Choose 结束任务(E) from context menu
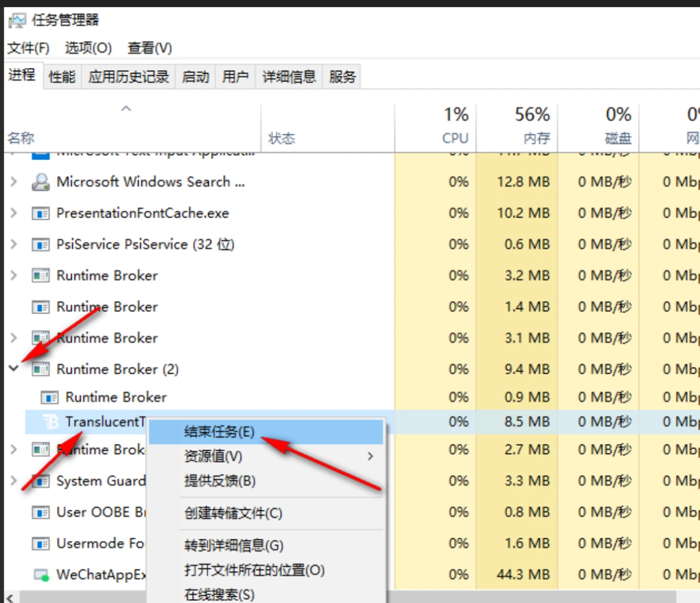 click(x=219, y=432)
